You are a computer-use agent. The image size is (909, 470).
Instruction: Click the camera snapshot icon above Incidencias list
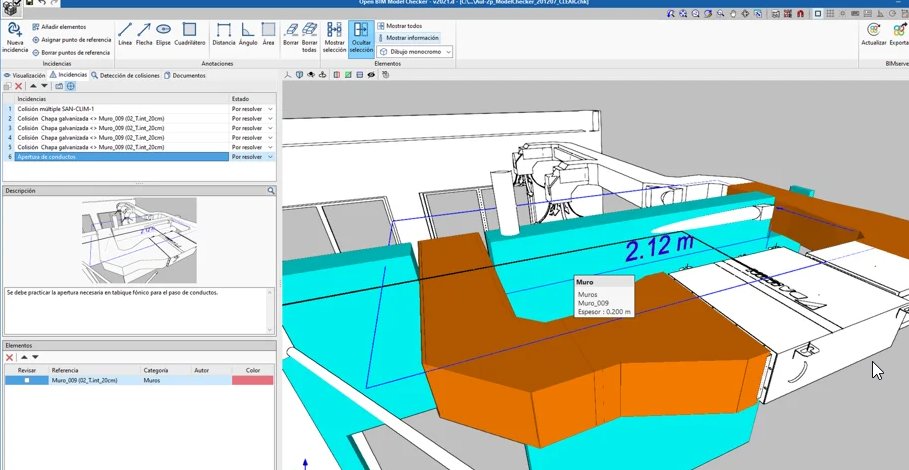tap(59, 86)
